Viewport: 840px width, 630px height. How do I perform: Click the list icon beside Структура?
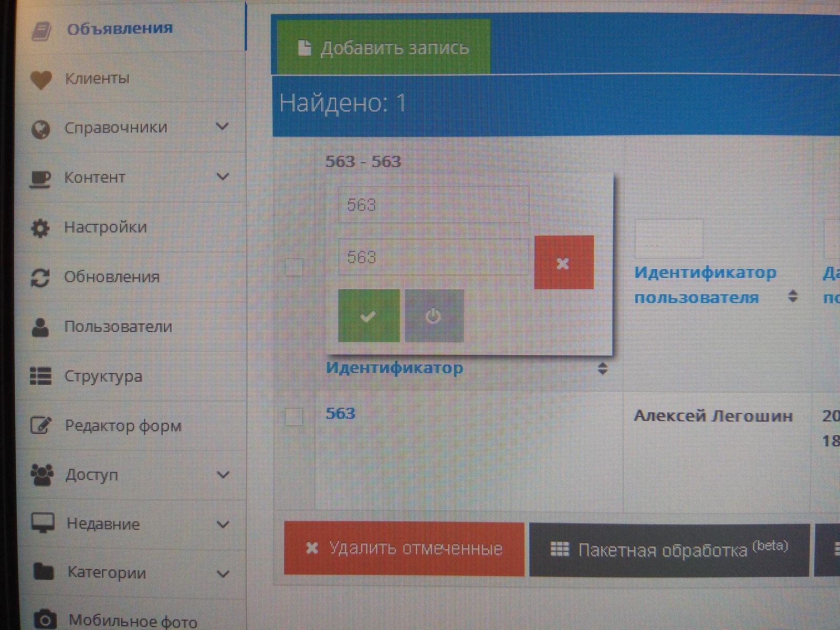(41, 376)
